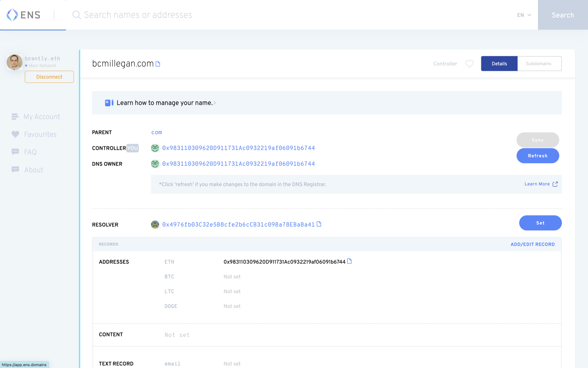The height and width of the screenshot is (368, 588).
Task: Select the Details tab
Action: tap(499, 64)
